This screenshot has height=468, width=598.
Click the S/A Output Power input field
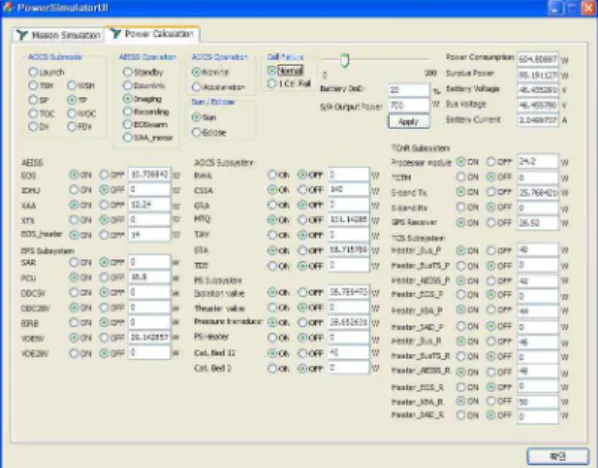coord(408,106)
